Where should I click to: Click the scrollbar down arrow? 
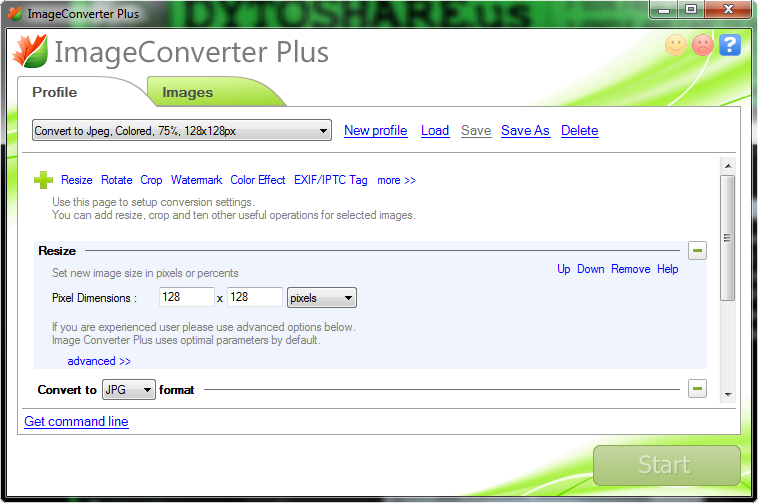[x=728, y=395]
